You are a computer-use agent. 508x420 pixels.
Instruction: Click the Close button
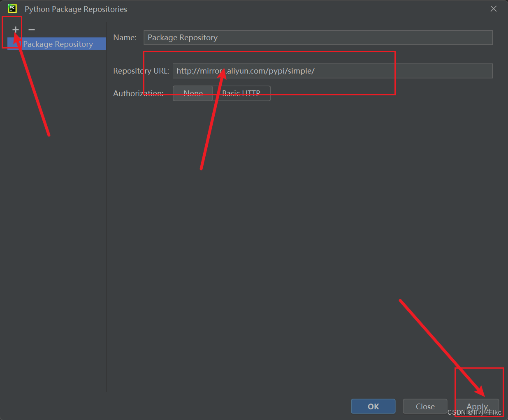point(424,406)
